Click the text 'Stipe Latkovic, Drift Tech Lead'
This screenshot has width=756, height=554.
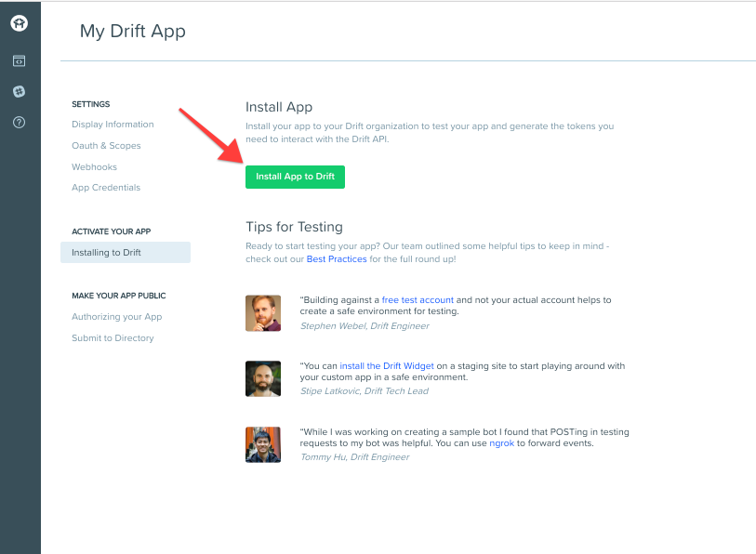[364, 391]
